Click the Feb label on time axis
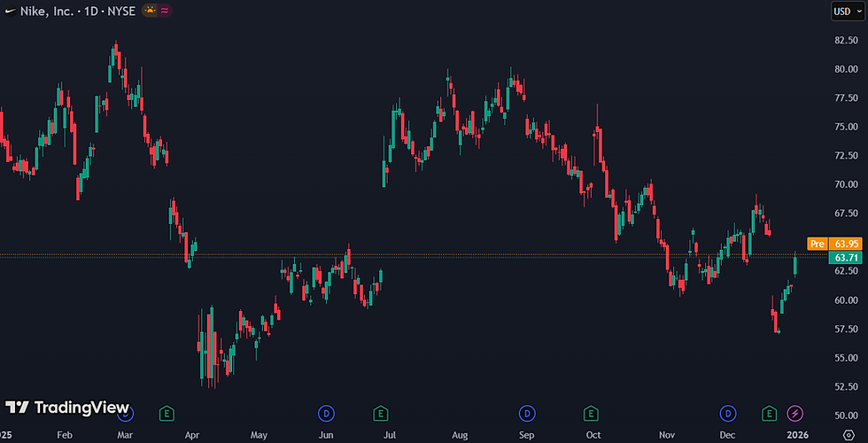Image resolution: width=868 pixels, height=443 pixels. click(65, 435)
